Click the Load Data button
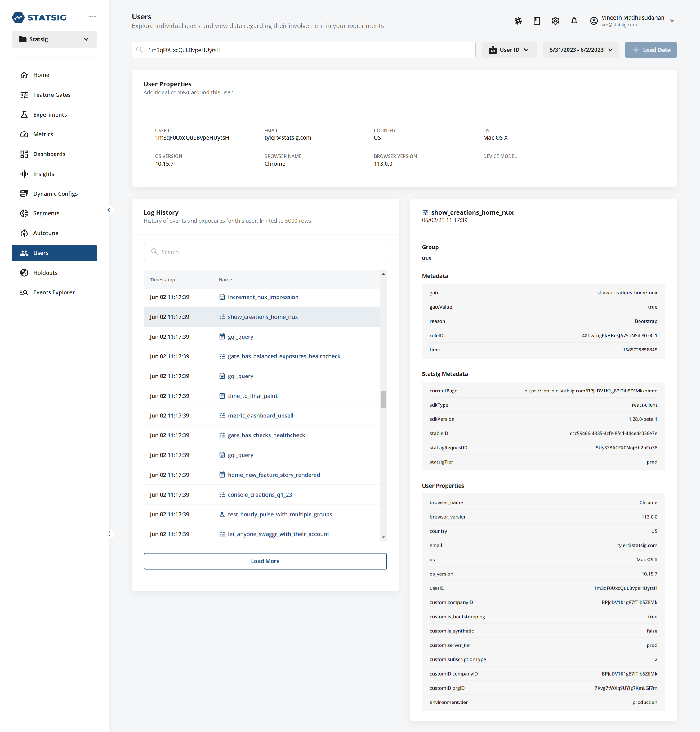700x732 pixels. point(651,50)
